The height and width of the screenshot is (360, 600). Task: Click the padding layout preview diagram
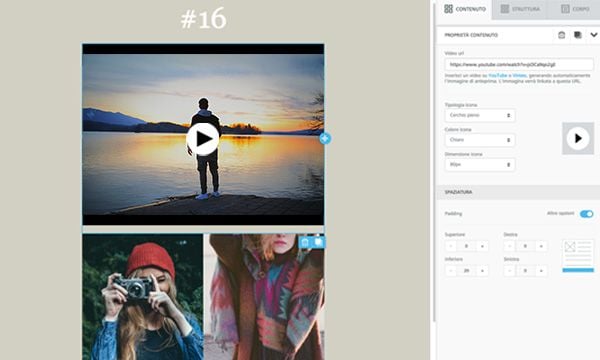[578, 256]
